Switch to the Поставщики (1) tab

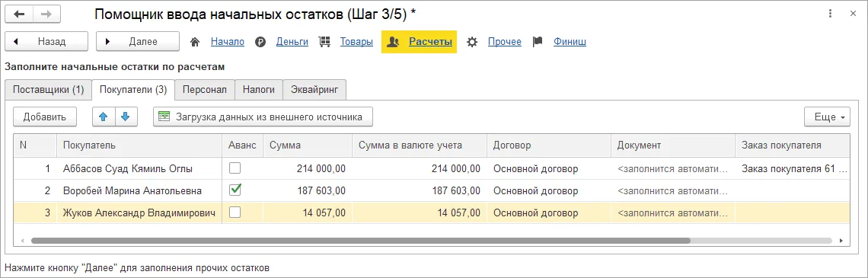pos(48,90)
